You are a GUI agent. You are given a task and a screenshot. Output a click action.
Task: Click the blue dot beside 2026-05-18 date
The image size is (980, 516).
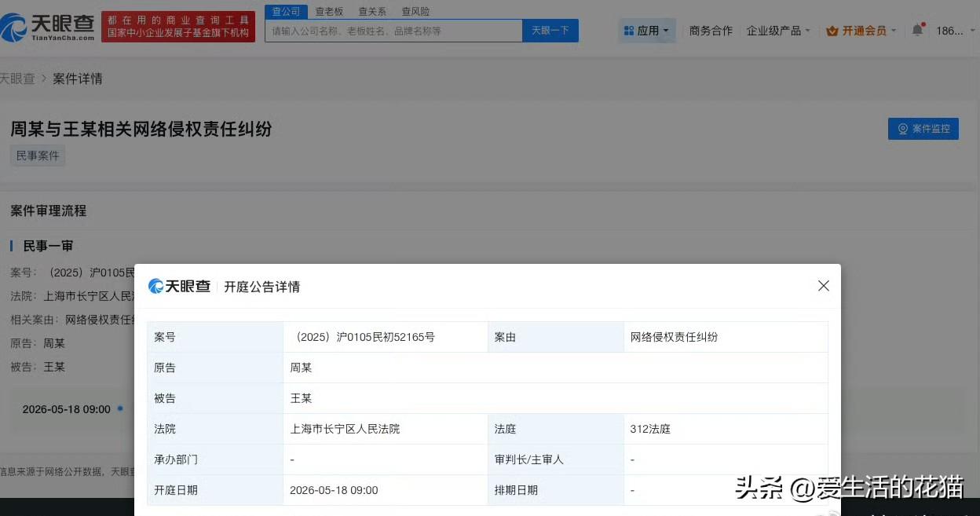pyautogui.click(x=122, y=408)
